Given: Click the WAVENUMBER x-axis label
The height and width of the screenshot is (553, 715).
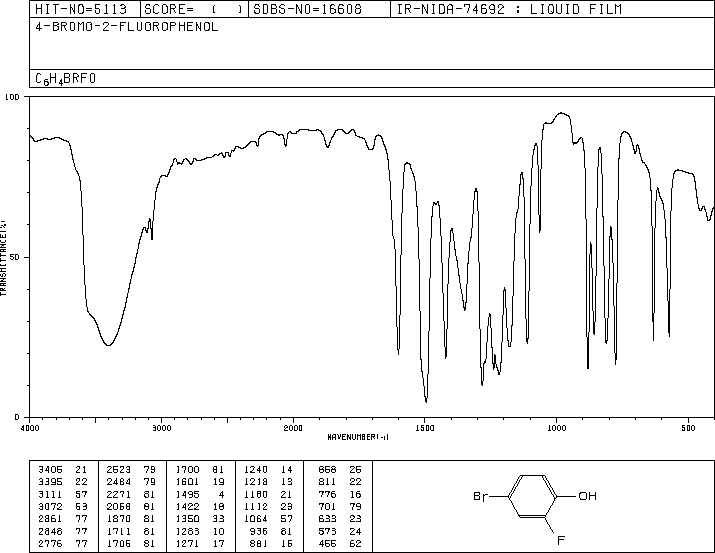Looking at the screenshot, I should pyautogui.click(x=358, y=437).
